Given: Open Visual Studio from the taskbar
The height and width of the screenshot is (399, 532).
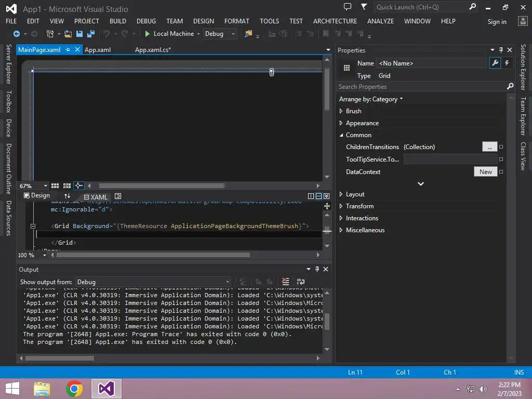Looking at the screenshot, I should (x=106, y=389).
